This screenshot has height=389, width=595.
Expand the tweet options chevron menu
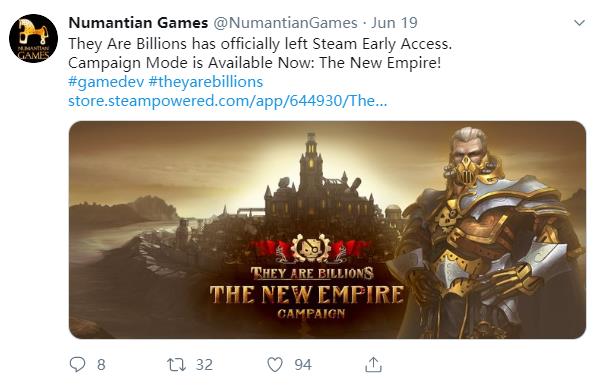tap(579, 23)
